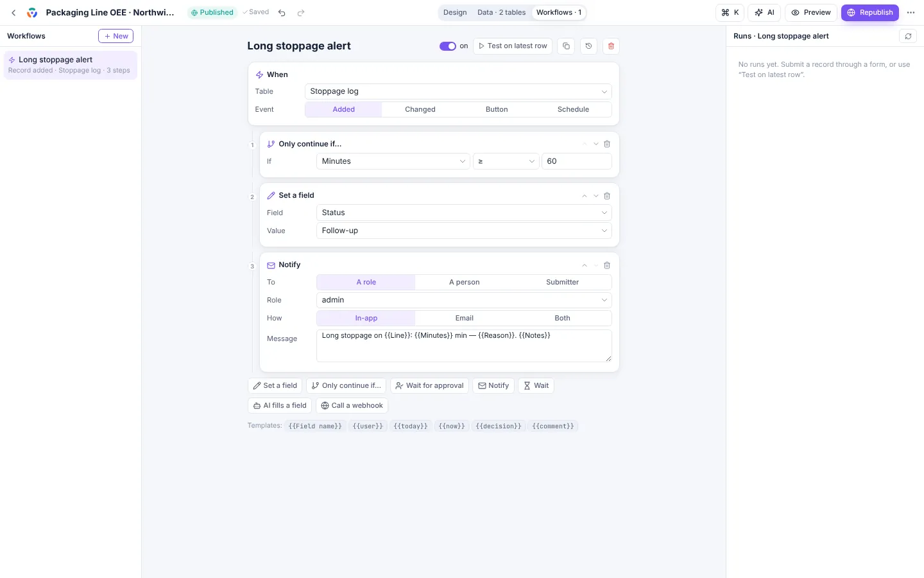Viewport: 924px width, 578px height.
Task: Click the New workflow button
Action: [x=116, y=36]
